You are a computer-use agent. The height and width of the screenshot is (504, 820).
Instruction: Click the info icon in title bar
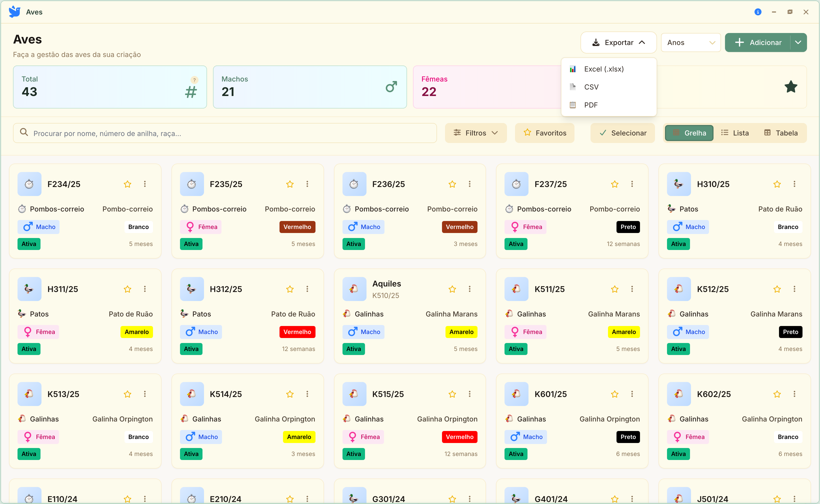(x=758, y=12)
